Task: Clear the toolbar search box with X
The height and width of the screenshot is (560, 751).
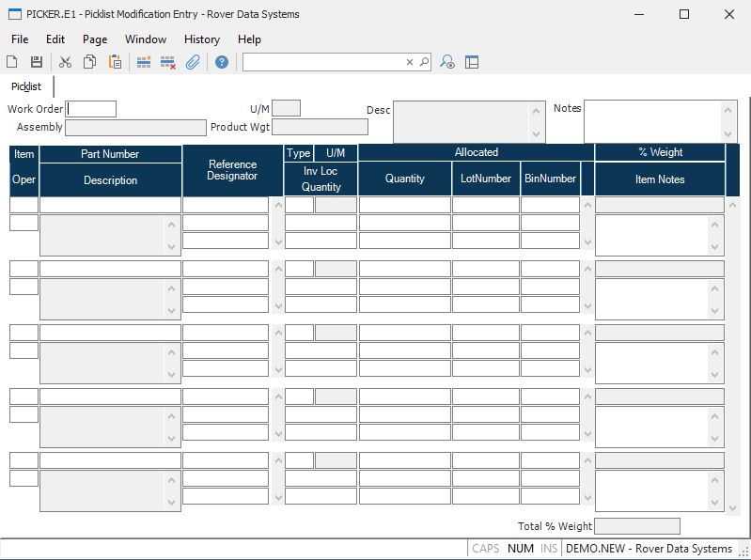Action: (410, 62)
